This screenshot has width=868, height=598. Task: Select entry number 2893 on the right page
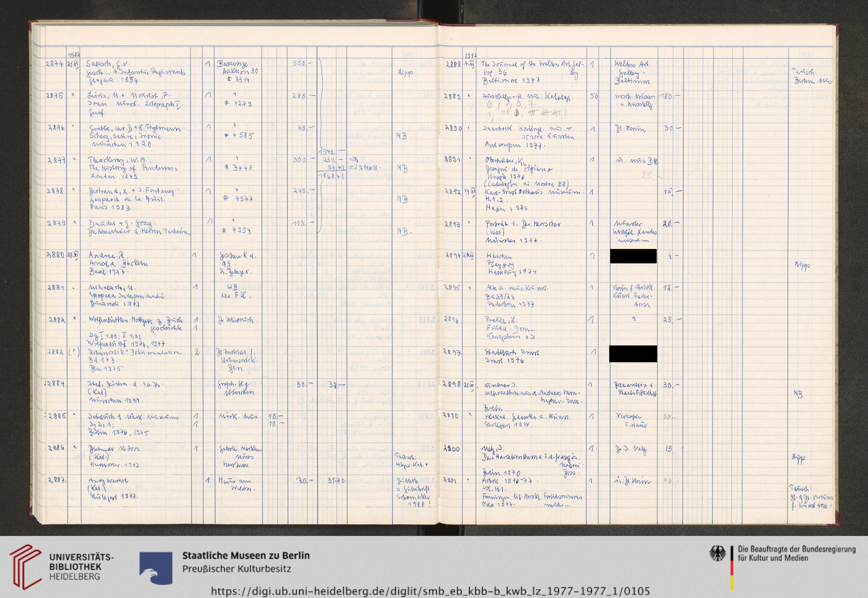tap(453, 224)
